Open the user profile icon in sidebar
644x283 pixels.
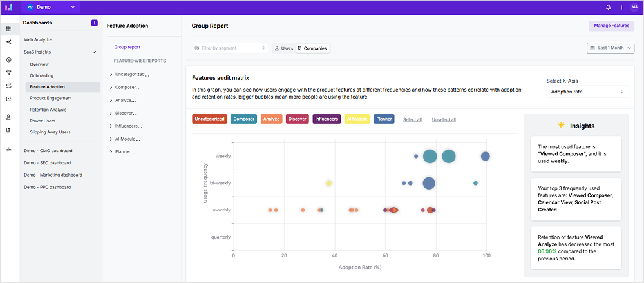pyautogui.click(x=8, y=117)
